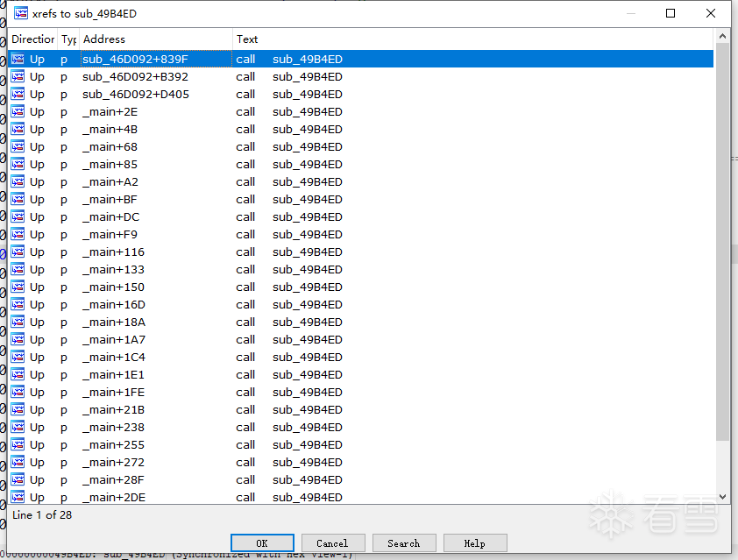Select the address _main+133
Viewport: 738px width, 560px height.
[x=113, y=269]
